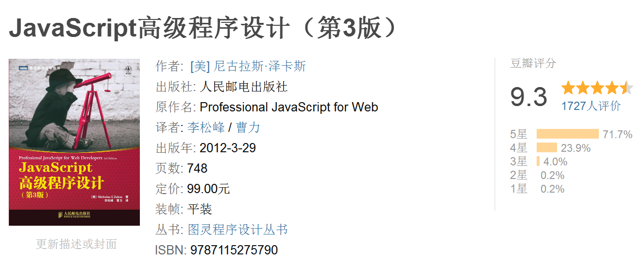Click the publisher logo at the cover's bottom

pos(74,214)
